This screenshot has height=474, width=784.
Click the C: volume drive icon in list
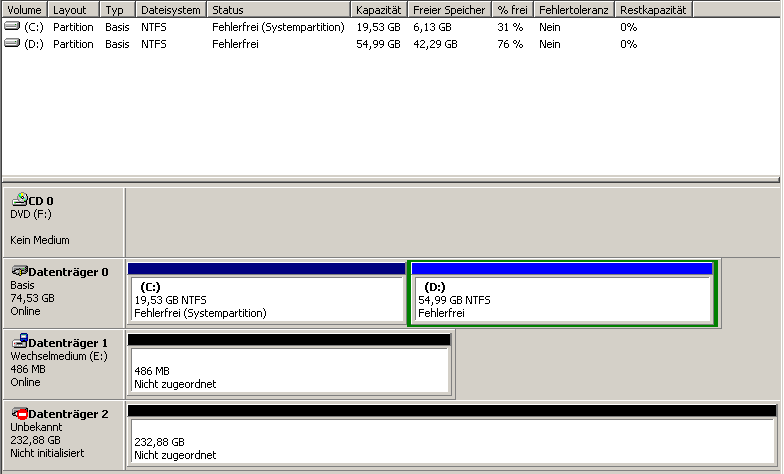[12, 26]
